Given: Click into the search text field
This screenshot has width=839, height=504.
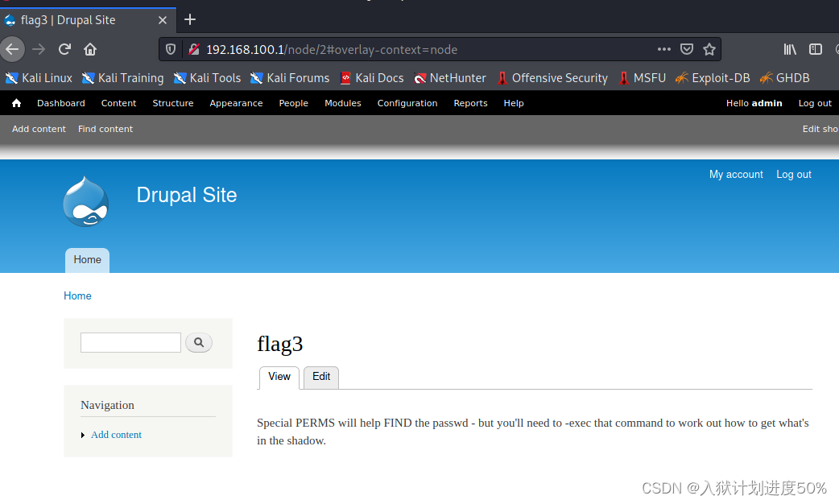Looking at the screenshot, I should click(130, 342).
